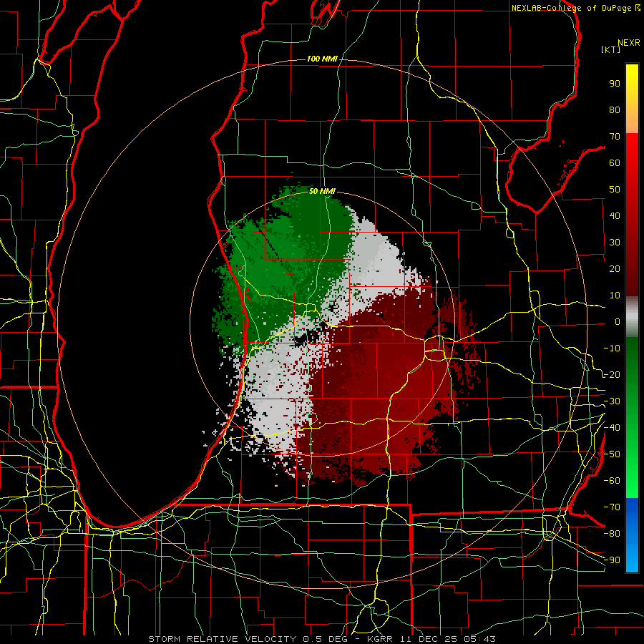Viewport: 644px width, 644px height.
Task: Click the 0 velocity scale label
Action: [618, 321]
